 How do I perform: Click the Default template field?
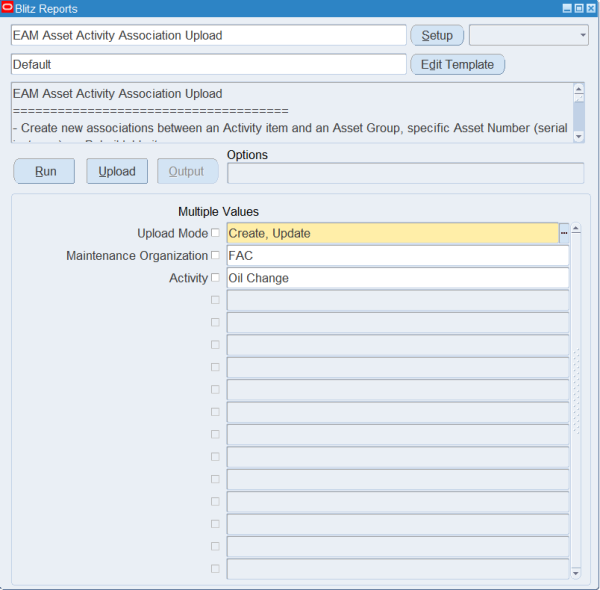pos(209,64)
